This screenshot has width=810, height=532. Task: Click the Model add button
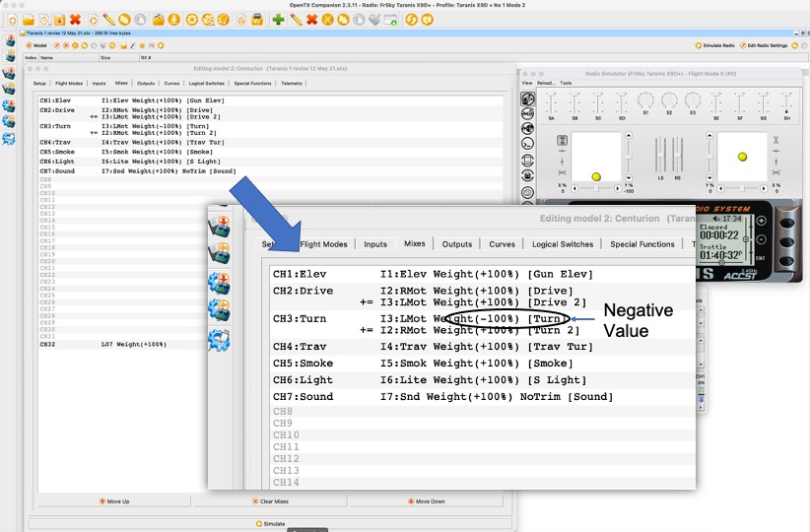coord(36,45)
